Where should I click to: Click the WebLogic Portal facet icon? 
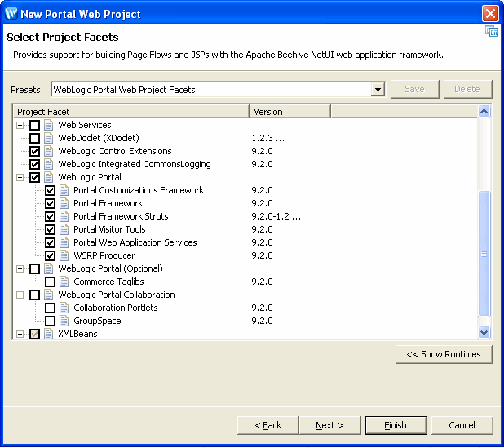tap(49, 177)
